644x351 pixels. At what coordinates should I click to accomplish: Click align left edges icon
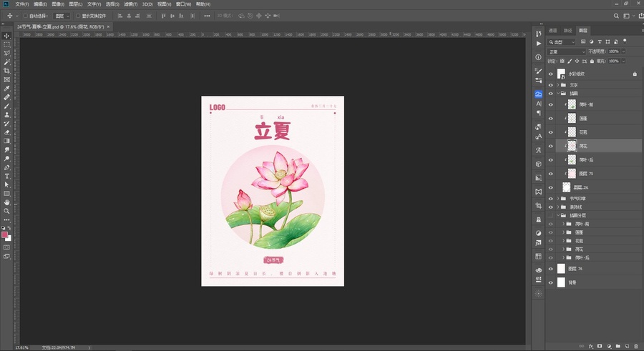coord(120,16)
